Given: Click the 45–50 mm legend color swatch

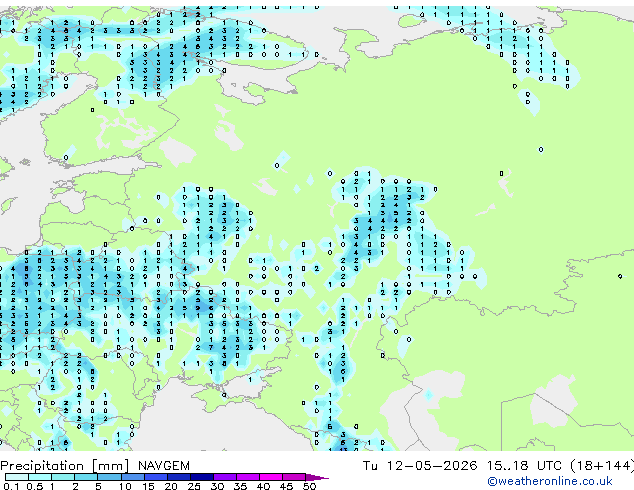Looking at the screenshot, I should [294, 477].
